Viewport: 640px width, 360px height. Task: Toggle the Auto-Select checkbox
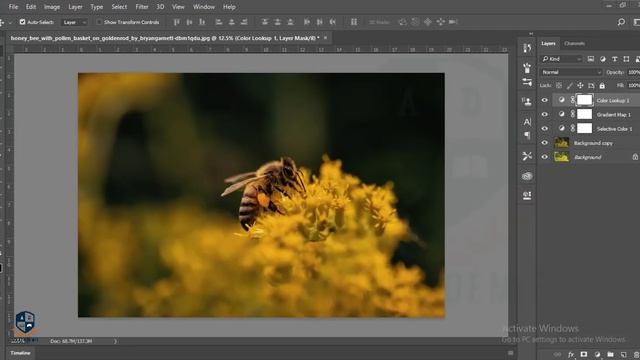click(x=22, y=22)
